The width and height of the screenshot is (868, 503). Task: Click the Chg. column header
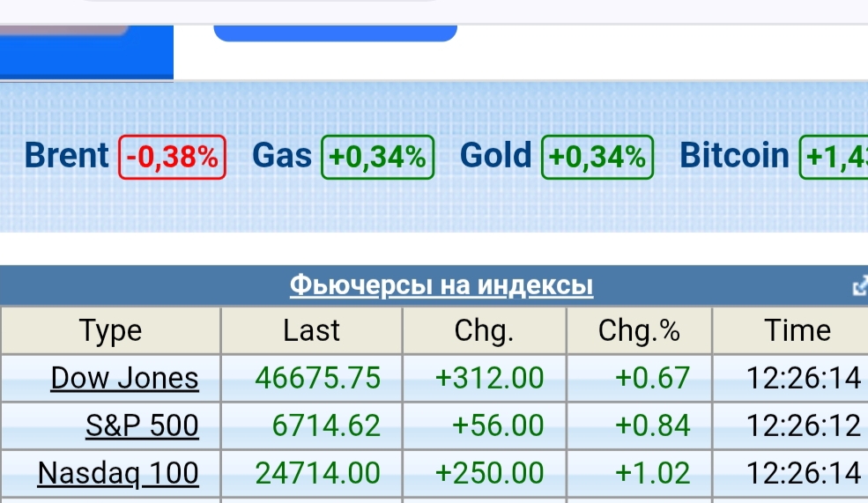point(484,330)
